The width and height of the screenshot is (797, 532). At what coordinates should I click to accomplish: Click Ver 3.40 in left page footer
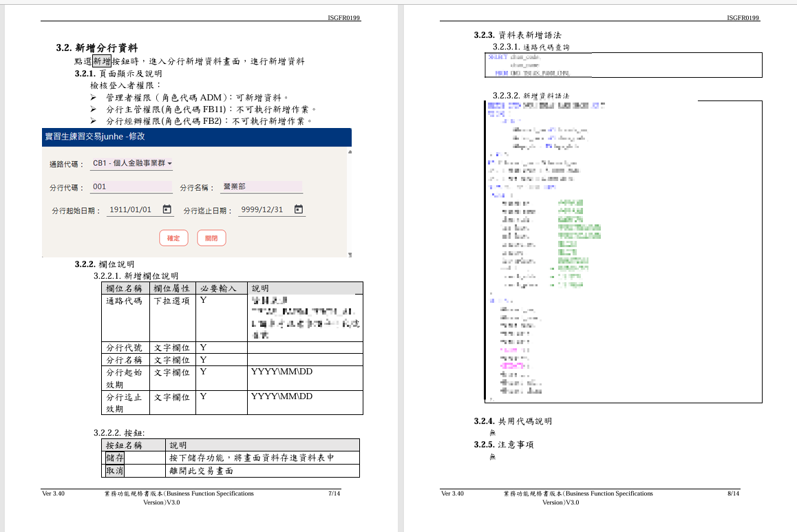54,493
